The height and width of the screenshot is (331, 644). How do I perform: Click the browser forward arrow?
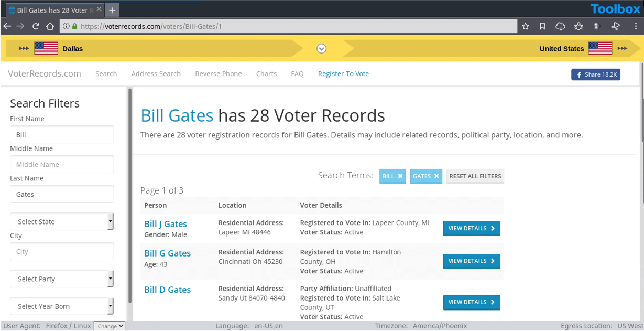[x=20, y=26]
